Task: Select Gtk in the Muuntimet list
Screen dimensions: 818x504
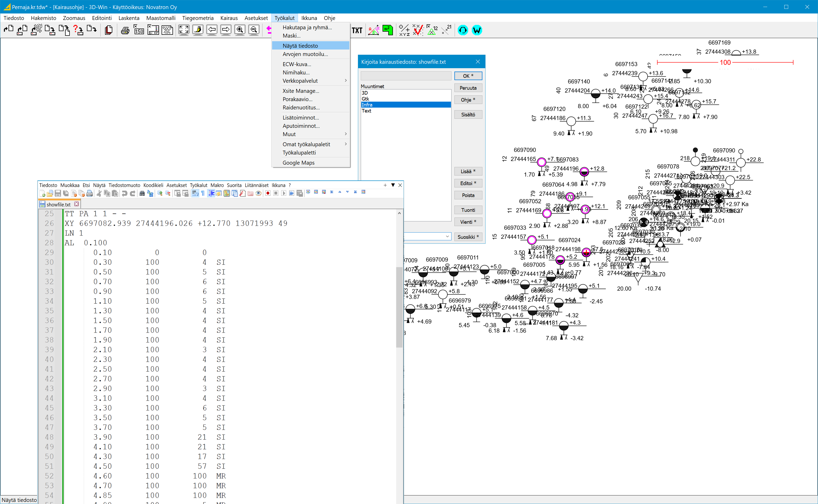Action: click(x=365, y=99)
